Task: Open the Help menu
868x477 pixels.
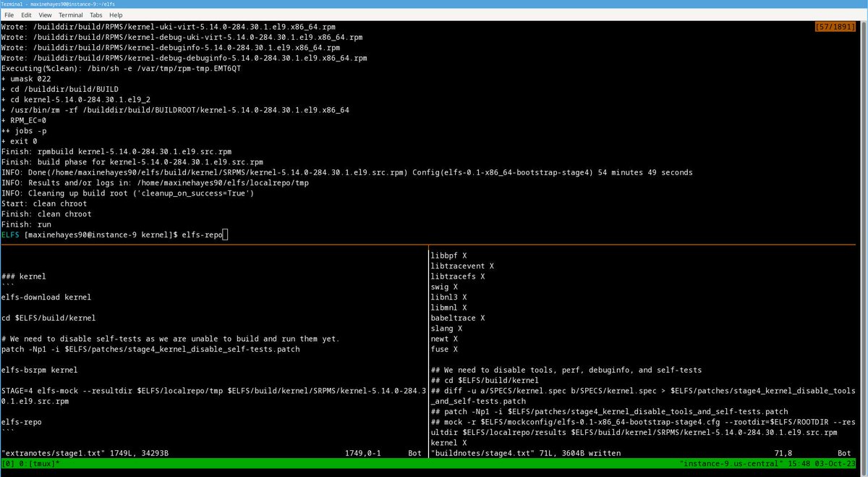Action: click(116, 14)
